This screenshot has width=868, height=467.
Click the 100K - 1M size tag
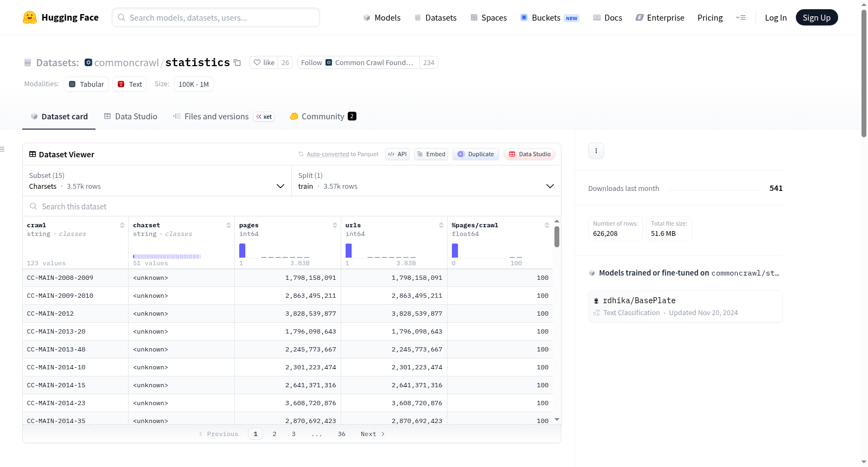coord(194,84)
